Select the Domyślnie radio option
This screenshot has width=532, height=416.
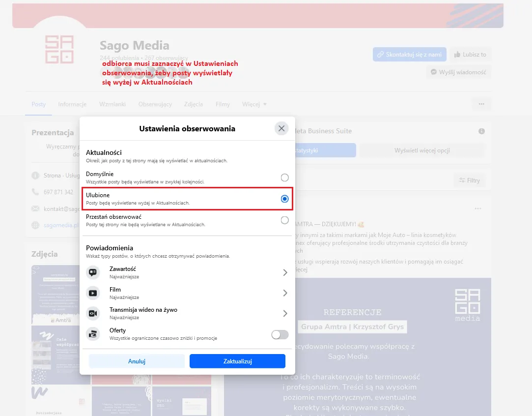pyautogui.click(x=284, y=178)
